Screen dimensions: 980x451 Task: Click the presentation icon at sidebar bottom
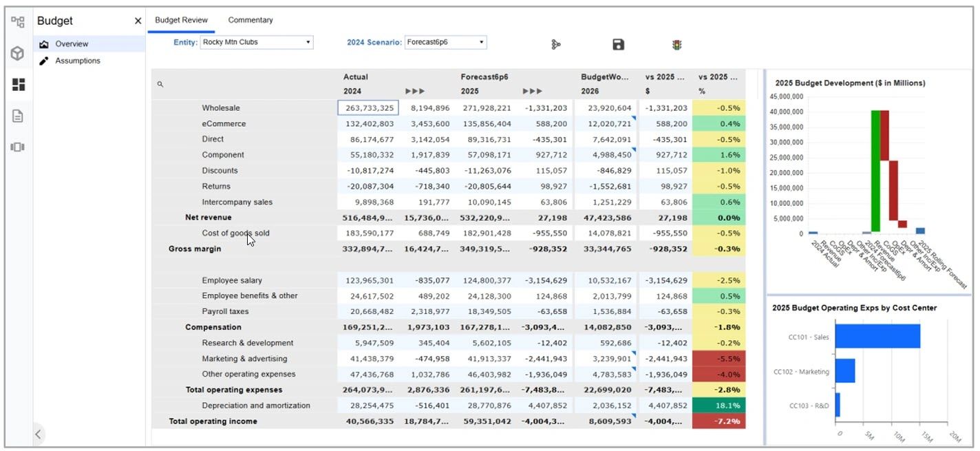(x=17, y=148)
